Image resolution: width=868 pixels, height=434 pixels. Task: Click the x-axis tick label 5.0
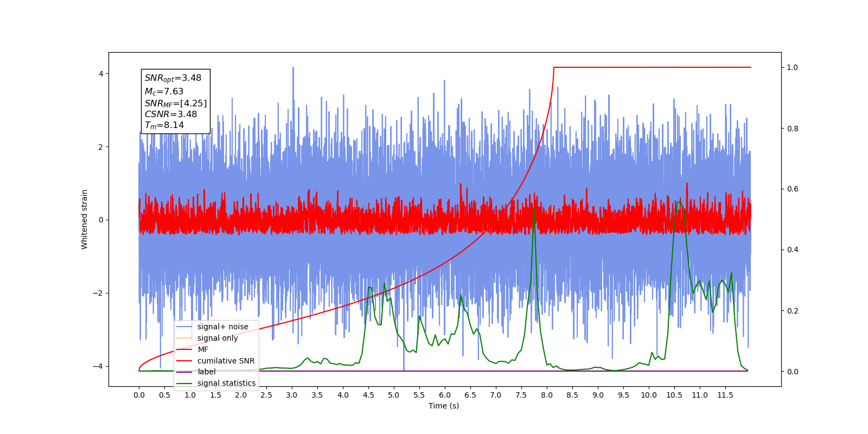[394, 395]
